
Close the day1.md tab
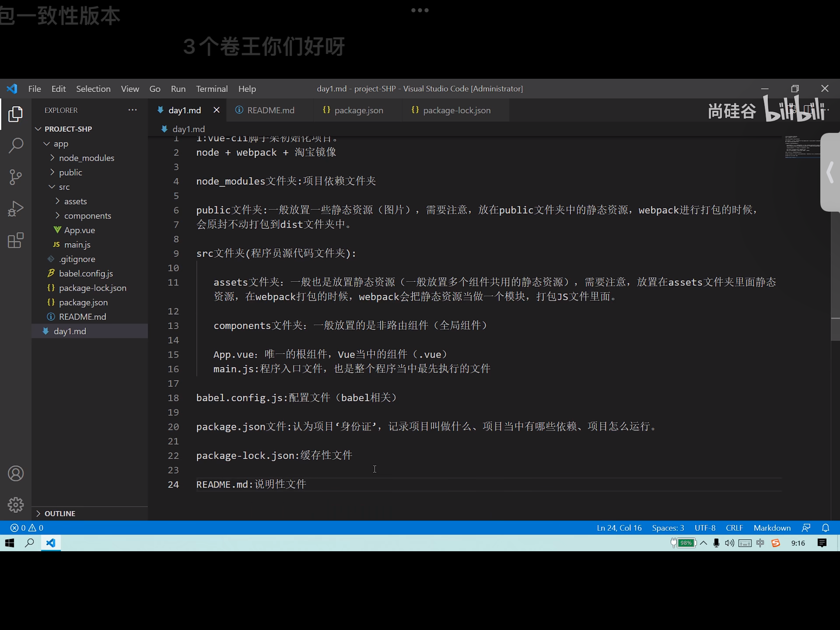coord(217,110)
